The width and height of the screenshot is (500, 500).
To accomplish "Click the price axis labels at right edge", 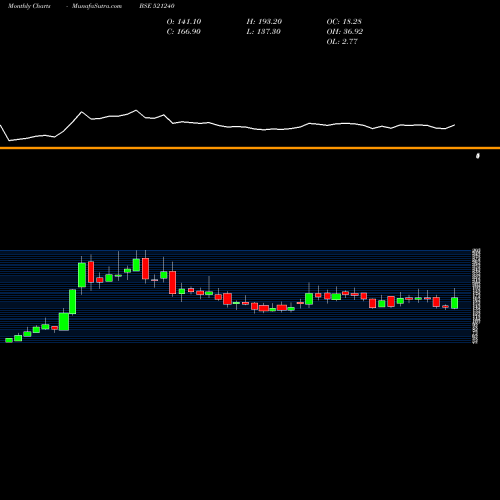I will [477, 296].
